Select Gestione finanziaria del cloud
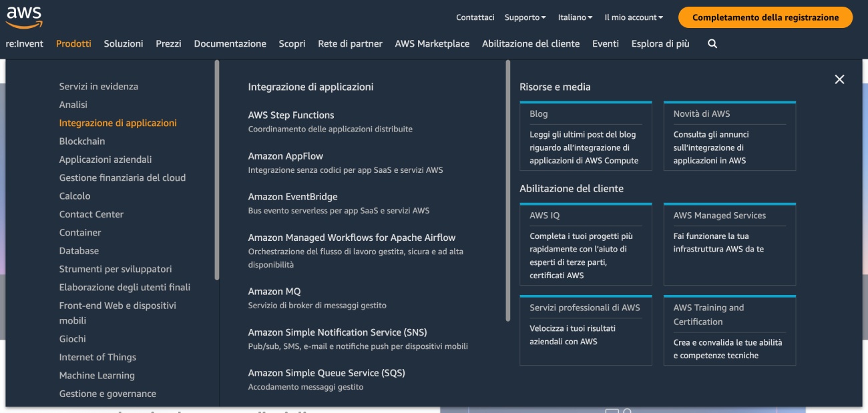Screen dimensions: 868x413 [x=122, y=177]
